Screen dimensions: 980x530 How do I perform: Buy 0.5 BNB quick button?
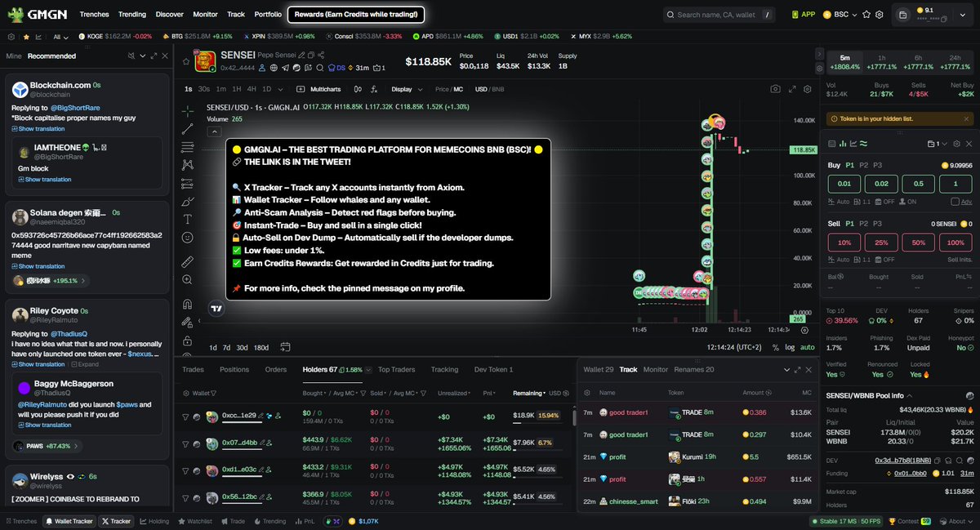[x=919, y=185]
